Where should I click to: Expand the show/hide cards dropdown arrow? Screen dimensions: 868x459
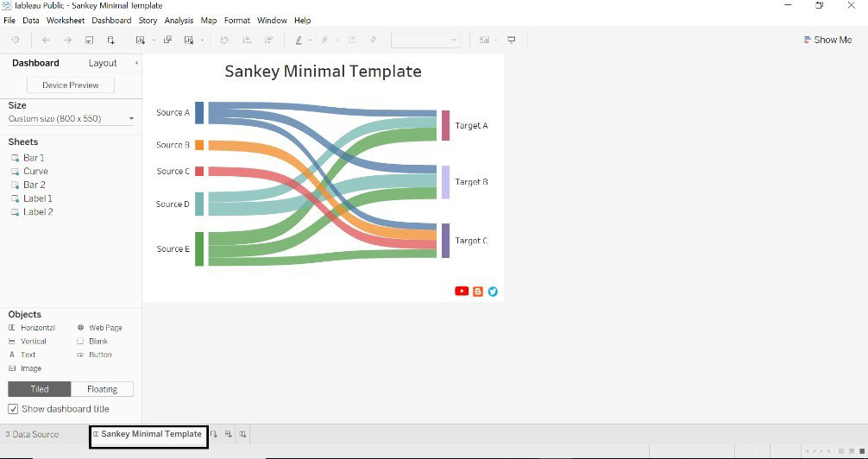click(x=496, y=40)
